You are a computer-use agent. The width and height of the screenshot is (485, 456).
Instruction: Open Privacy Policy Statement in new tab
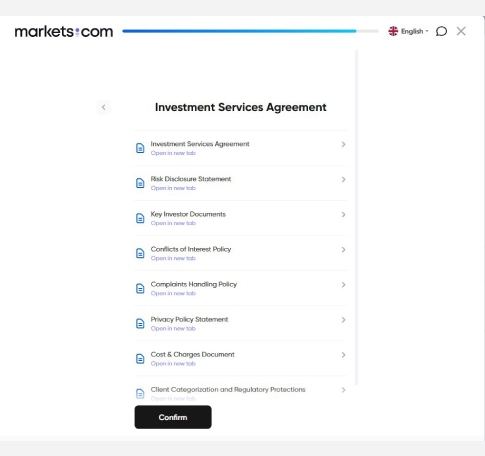pos(173,328)
